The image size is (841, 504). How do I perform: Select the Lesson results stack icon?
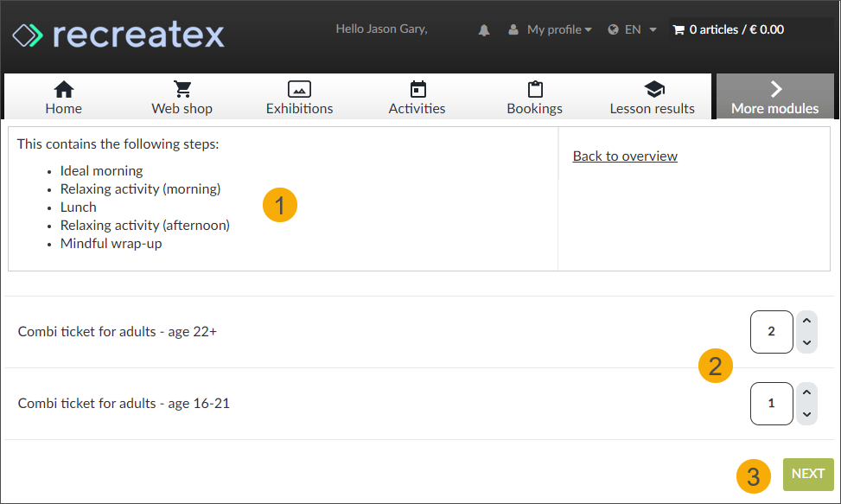point(653,88)
